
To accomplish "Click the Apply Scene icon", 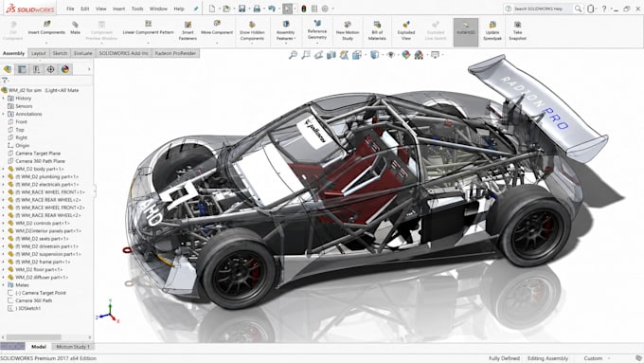I will pyautogui.click(x=419, y=55).
